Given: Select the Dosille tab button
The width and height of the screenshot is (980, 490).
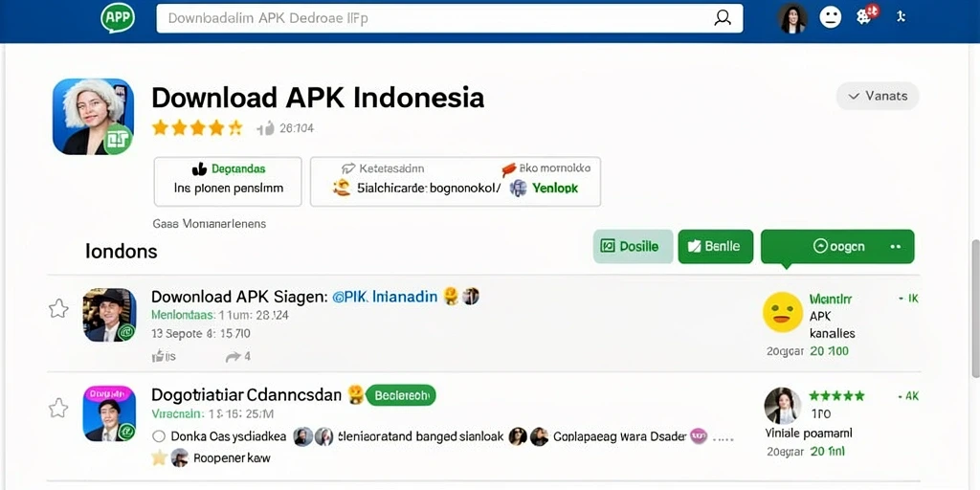Looking at the screenshot, I should pos(634,246).
